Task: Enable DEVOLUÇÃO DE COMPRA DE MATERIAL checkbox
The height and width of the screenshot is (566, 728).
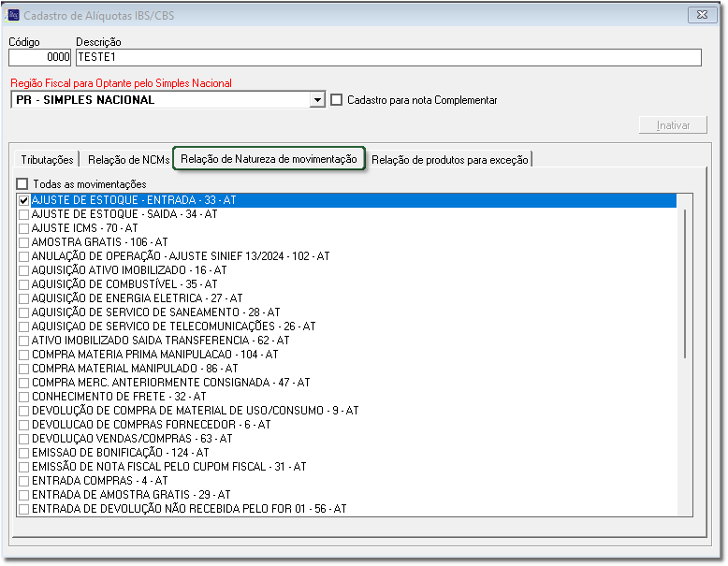Action: pos(23,411)
